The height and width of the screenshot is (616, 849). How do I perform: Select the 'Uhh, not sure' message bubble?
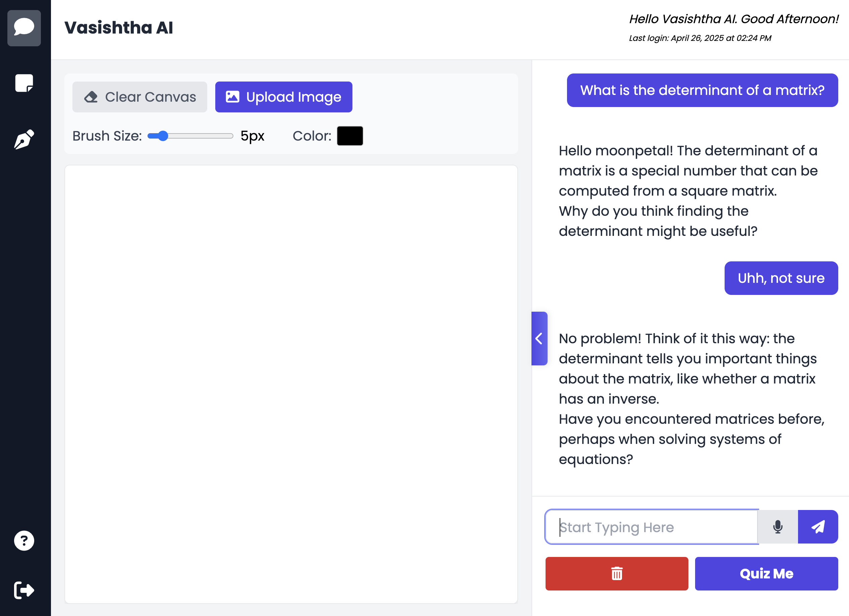point(781,278)
